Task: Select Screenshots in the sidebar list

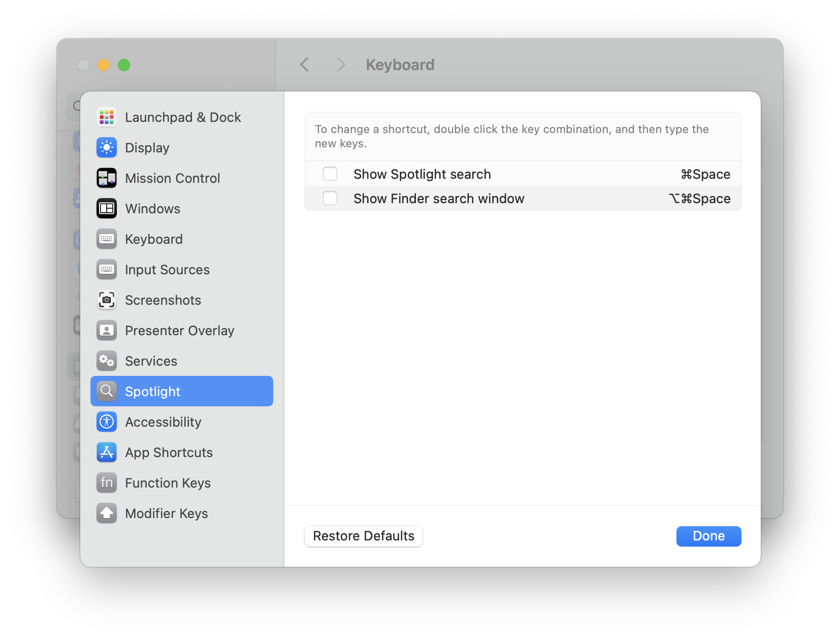Action: (x=182, y=300)
